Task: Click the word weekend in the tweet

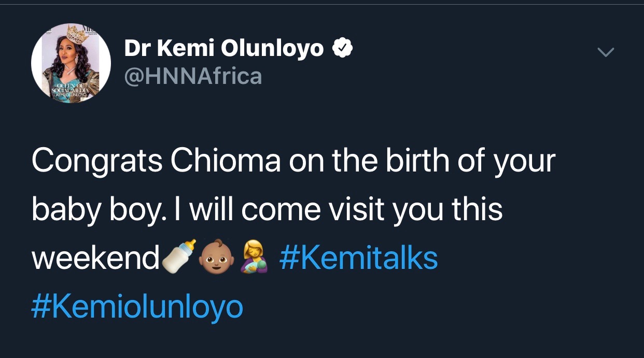Action: pos(95,257)
